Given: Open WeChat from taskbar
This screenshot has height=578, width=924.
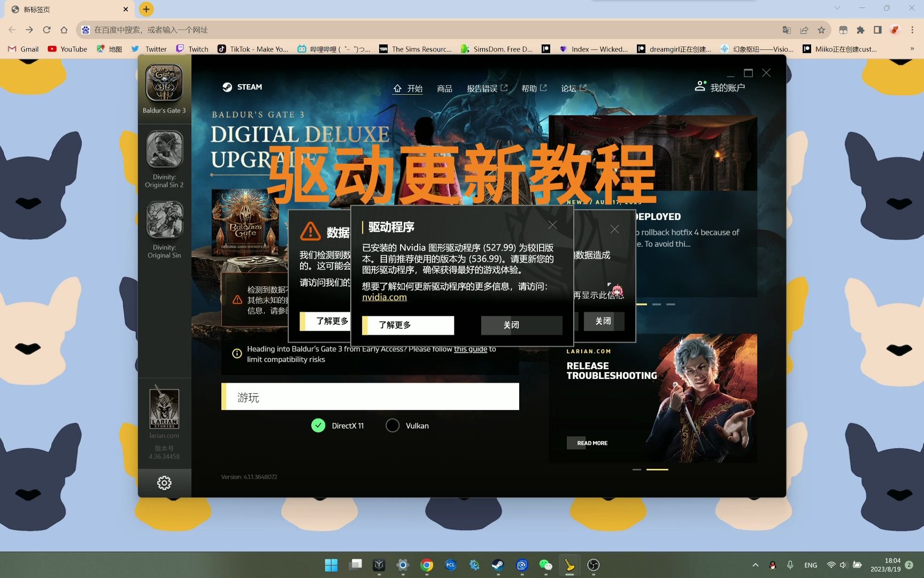Looking at the screenshot, I should click(x=545, y=565).
